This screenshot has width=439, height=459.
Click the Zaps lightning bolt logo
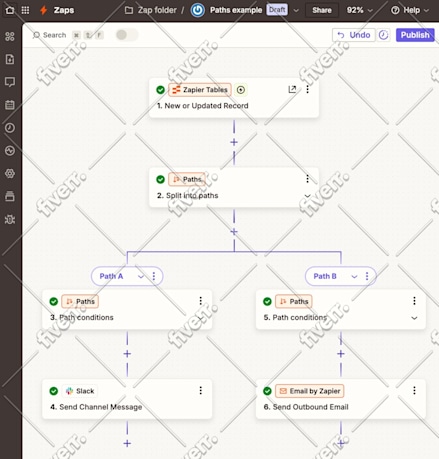click(x=43, y=10)
